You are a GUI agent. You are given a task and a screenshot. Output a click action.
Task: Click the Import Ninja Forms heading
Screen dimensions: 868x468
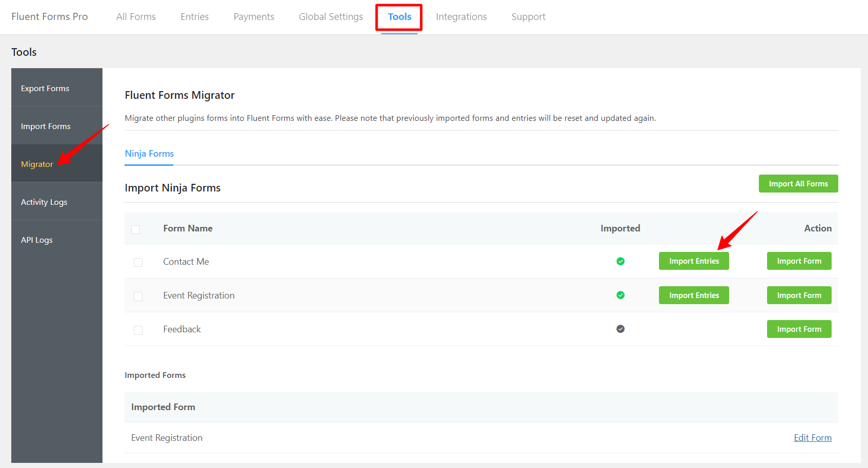click(x=173, y=188)
